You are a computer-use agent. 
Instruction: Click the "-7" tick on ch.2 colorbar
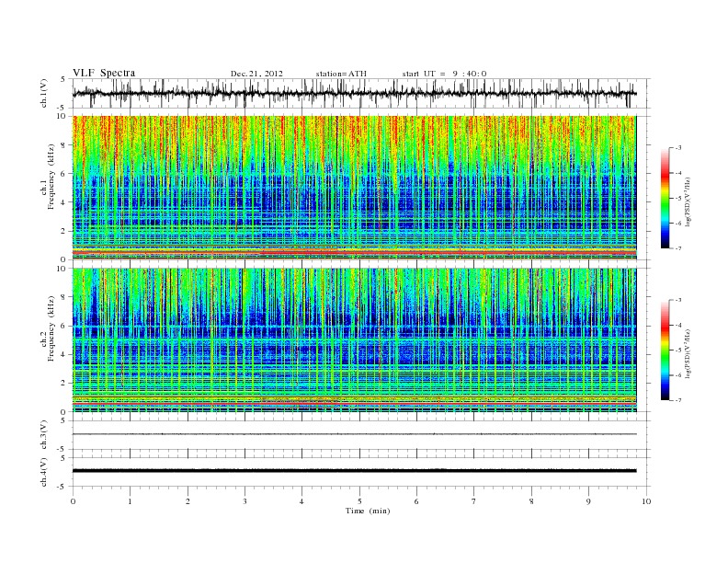[x=678, y=400]
